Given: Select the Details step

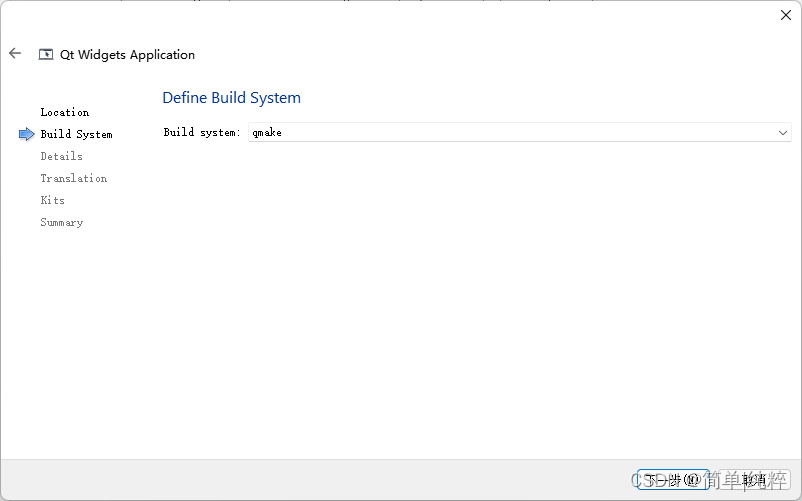Looking at the screenshot, I should point(61,156).
